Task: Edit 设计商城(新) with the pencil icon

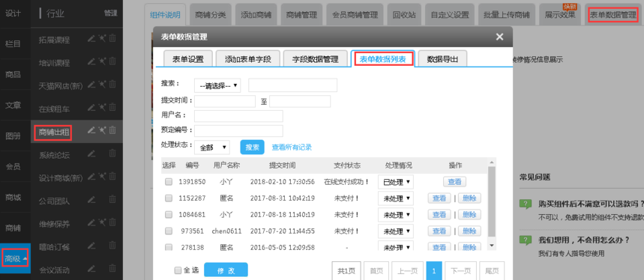Action: click(x=91, y=177)
